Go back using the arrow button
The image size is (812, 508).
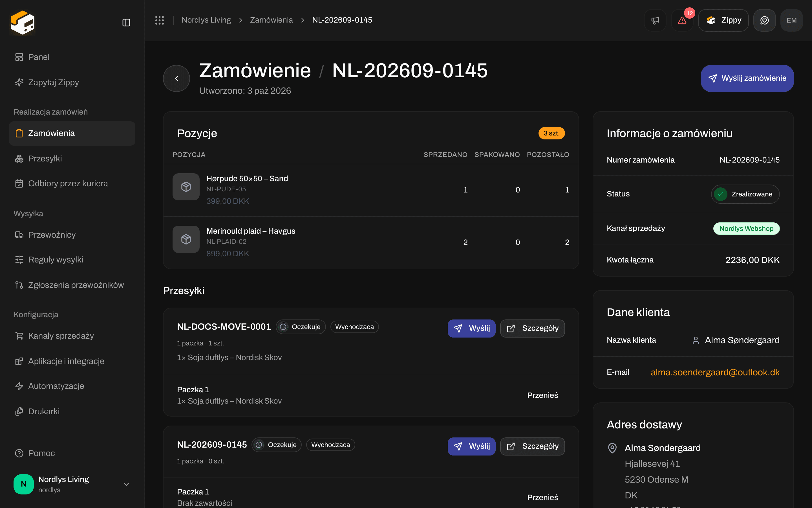176,78
